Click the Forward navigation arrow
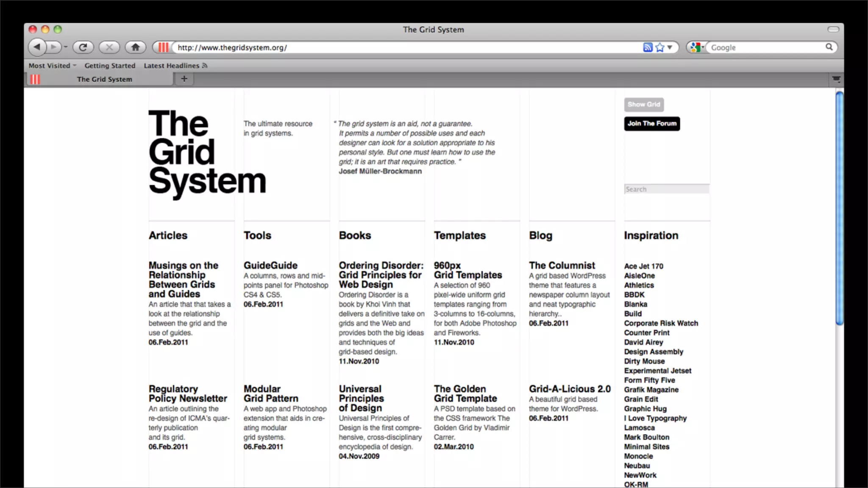 point(53,47)
